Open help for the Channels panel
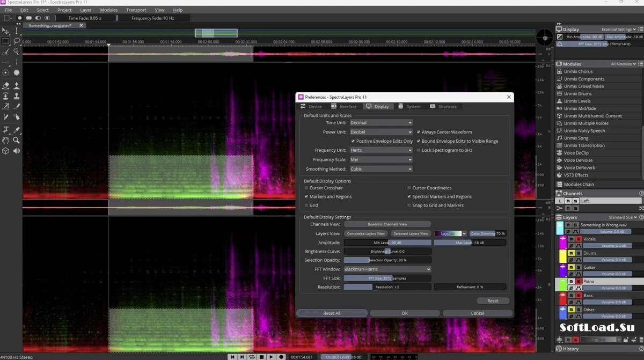This screenshot has height=360, width=644. pyautogui.click(x=641, y=193)
